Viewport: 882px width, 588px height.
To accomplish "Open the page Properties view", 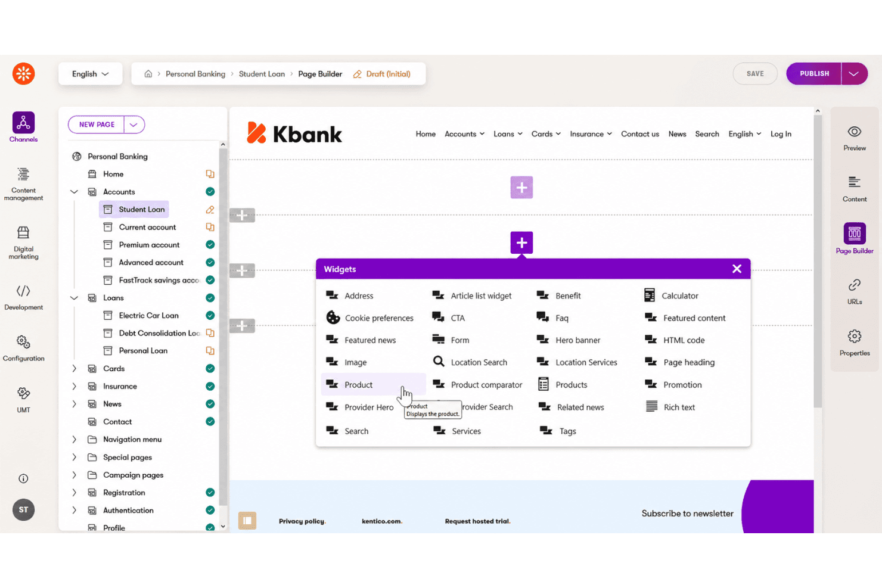I will click(855, 343).
